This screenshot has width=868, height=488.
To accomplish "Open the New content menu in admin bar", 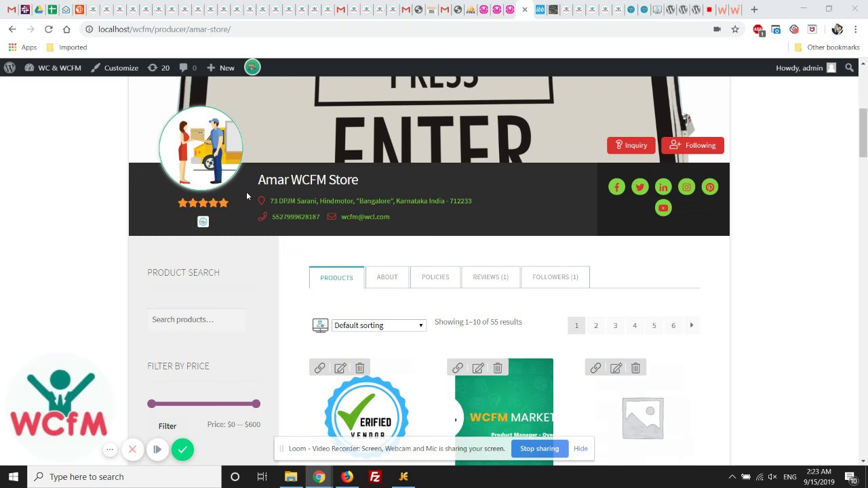I will [x=220, y=68].
